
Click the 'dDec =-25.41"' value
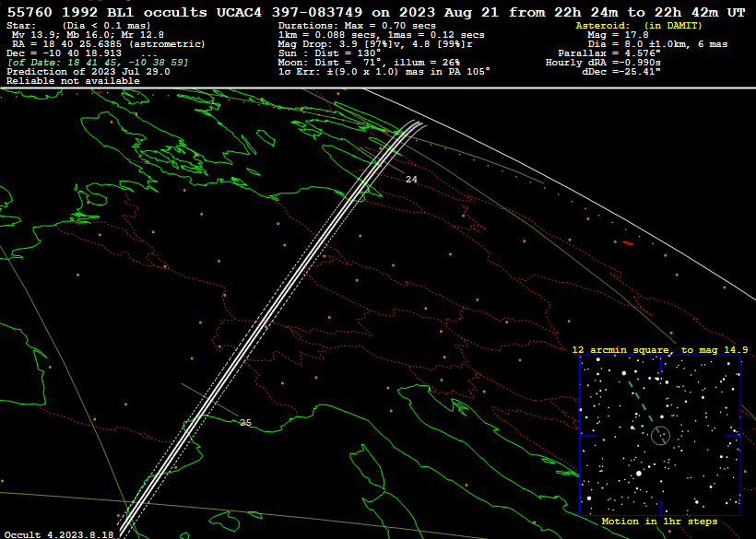[621, 71]
